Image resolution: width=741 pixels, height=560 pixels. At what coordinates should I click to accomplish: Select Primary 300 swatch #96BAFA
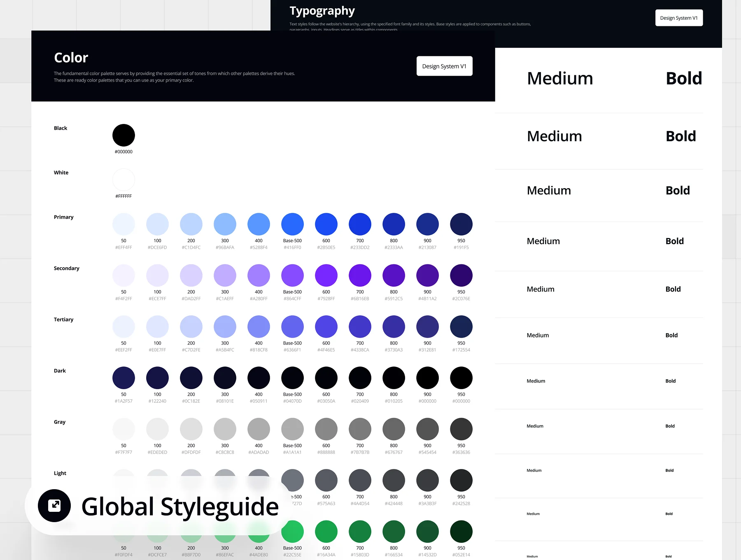pos(225,224)
